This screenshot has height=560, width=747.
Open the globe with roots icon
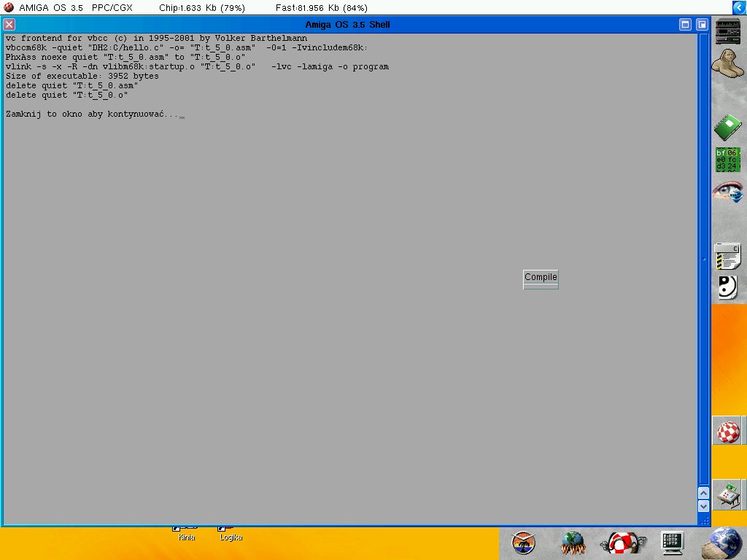(573, 543)
